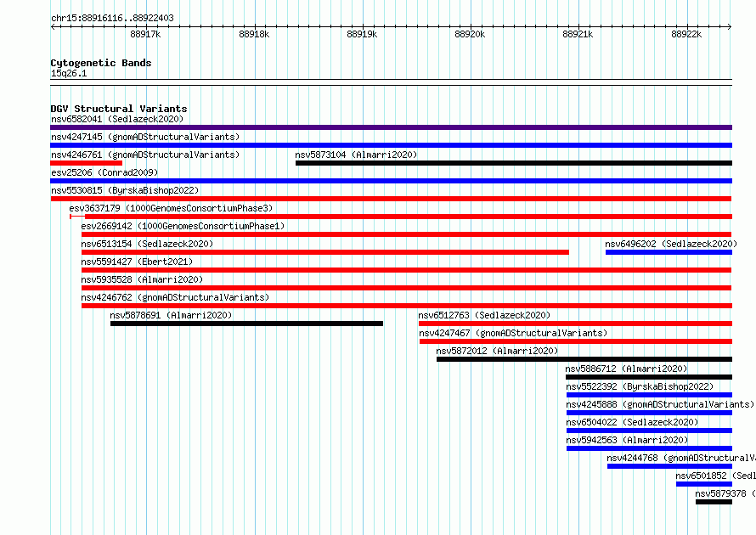Select the blue bar under nsv6496202
The image size is (756, 535).
(669, 252)
